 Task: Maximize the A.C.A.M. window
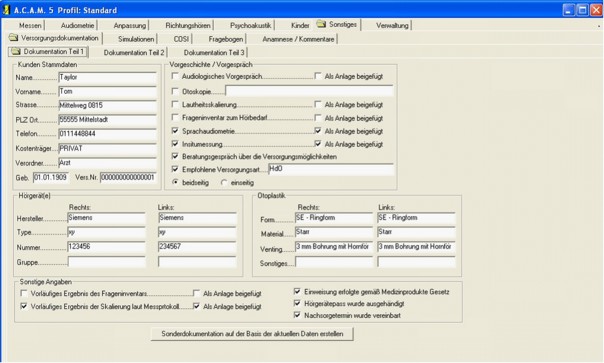[582, 10]
